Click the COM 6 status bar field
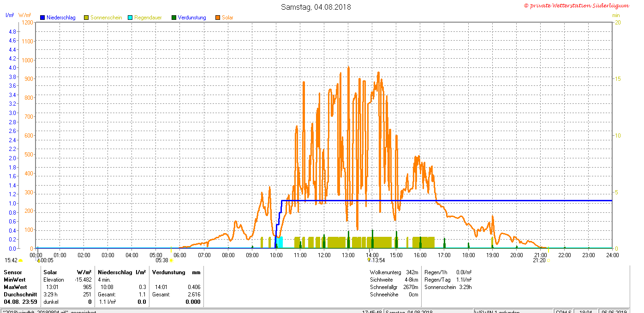644x313 pixels. tap(563, 311)
